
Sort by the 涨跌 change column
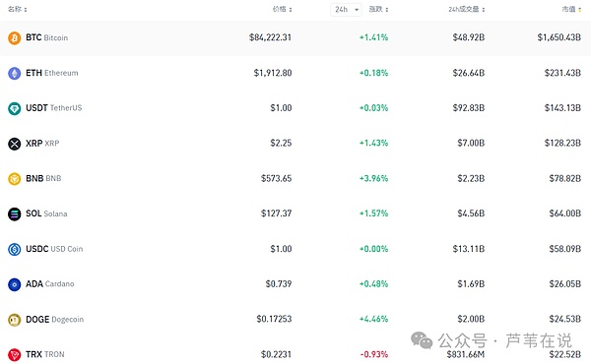tap(378, 9)
